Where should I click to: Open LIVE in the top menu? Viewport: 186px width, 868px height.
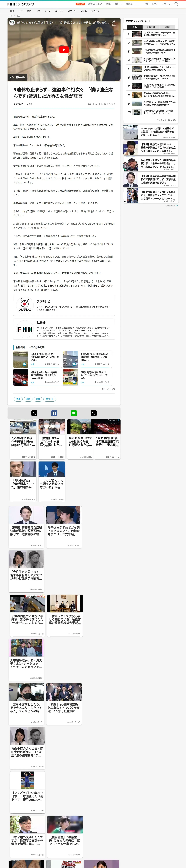[155, 4]
